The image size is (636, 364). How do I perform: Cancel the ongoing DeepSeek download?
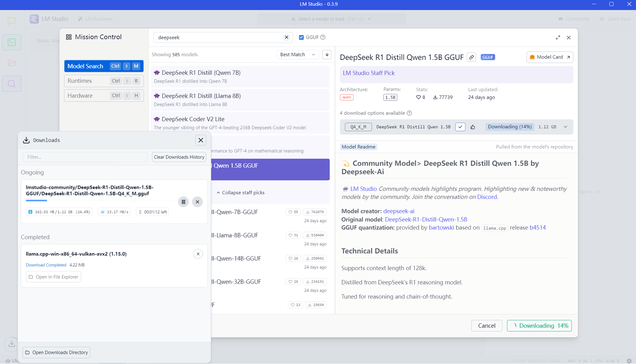coord(197,202)
